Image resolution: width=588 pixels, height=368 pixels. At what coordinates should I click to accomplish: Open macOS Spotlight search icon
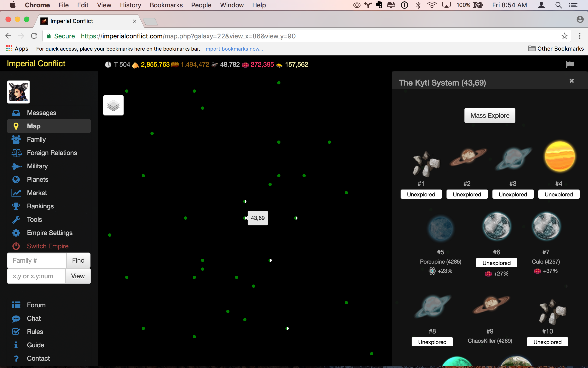click(x=559, y=5)
